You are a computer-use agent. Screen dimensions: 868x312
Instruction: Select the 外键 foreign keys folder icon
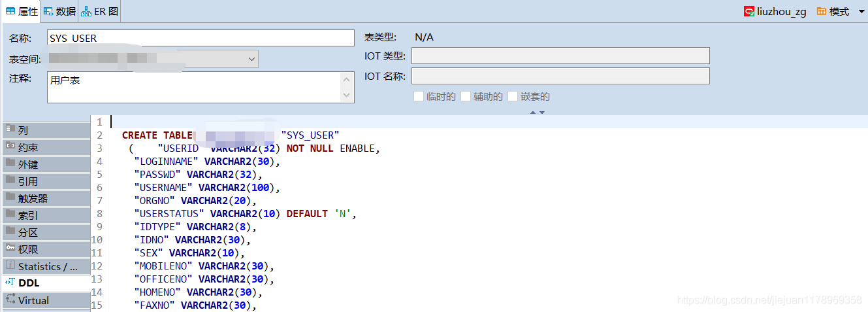10,164
